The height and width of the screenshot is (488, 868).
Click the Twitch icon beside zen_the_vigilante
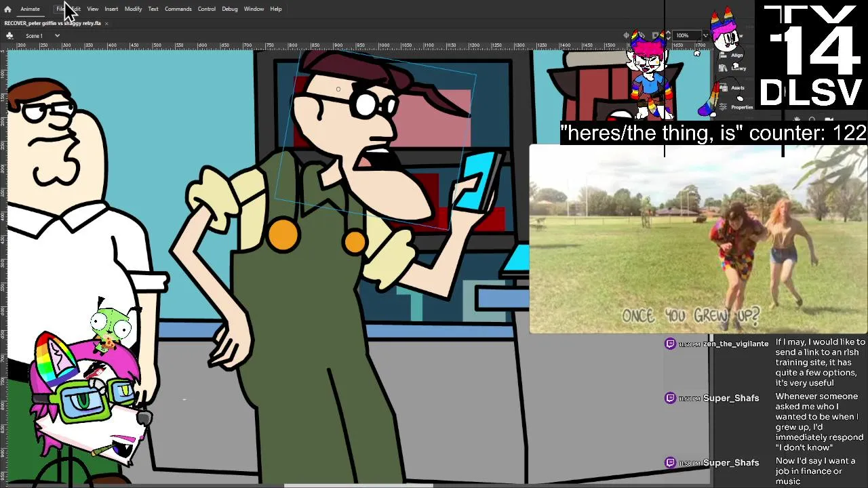coord(670,344)
